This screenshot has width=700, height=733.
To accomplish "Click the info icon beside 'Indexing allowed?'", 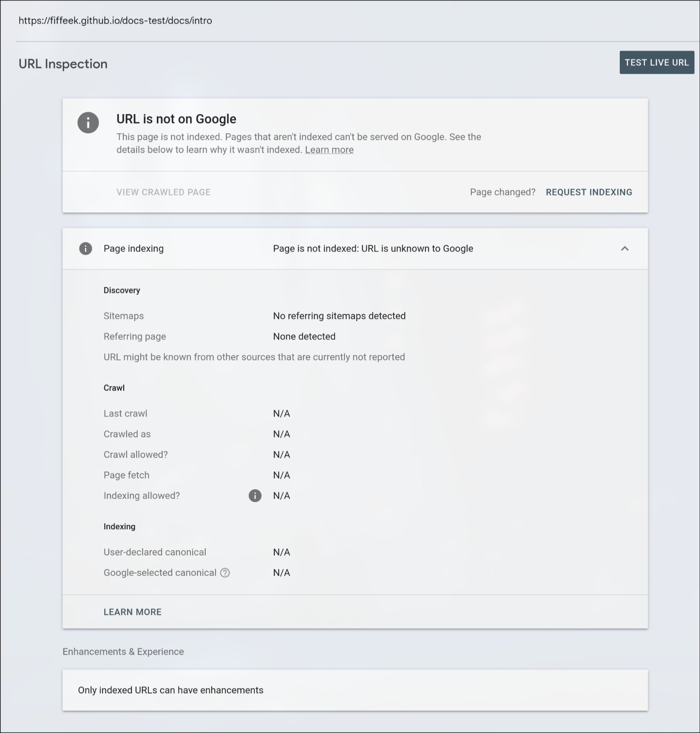I will point(255,495).
